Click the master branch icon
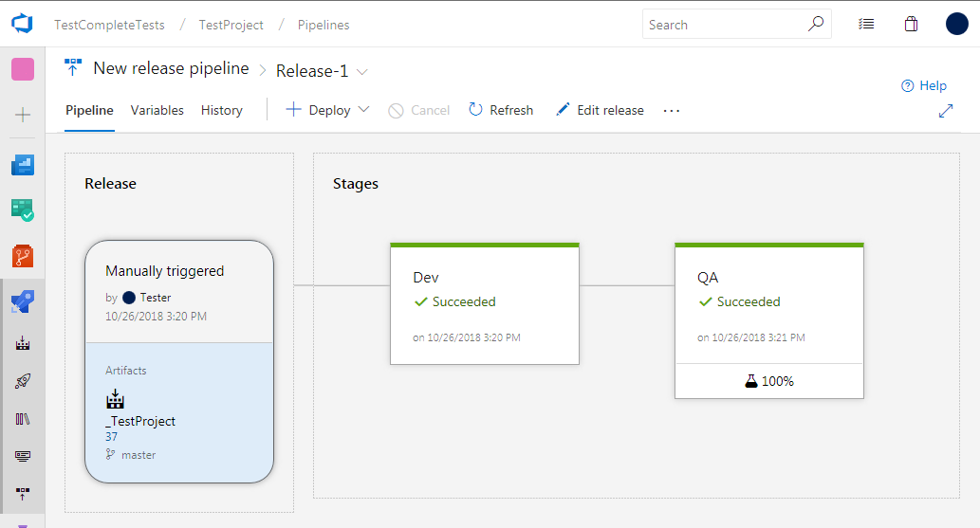 pos(111,454)
